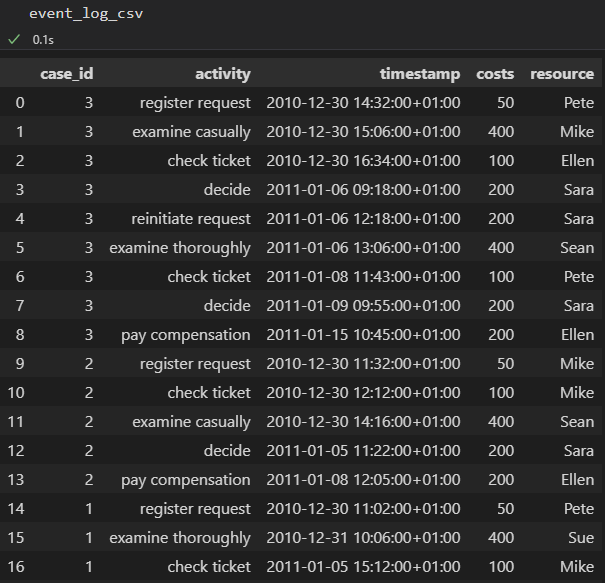Screen dimensions: 605x583
Task: Click timestamp 2011-01-08 12:05:00+01:00
Action: pyautogui.click(x=363, y=480)
